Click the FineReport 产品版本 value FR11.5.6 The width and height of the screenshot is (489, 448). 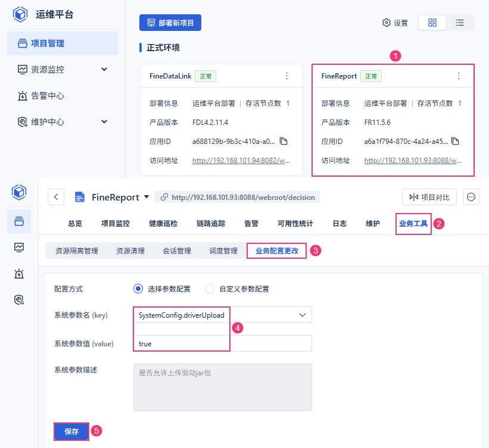tap(378, 123)
